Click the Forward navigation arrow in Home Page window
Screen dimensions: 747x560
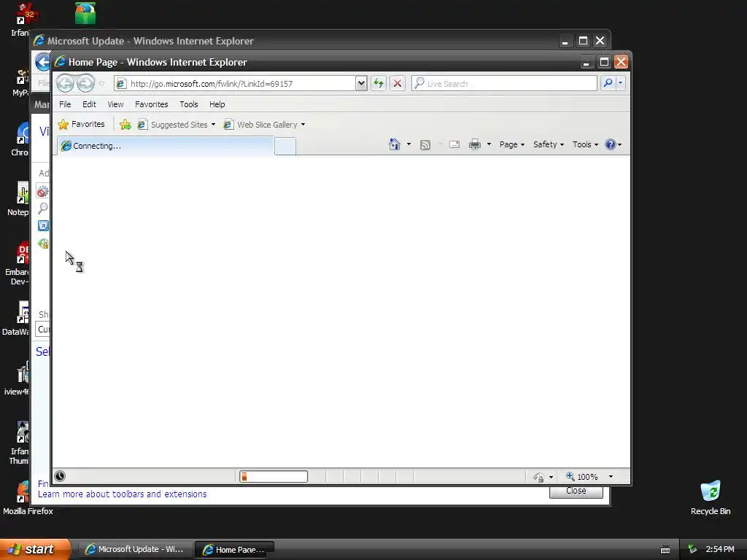[86, 83]
